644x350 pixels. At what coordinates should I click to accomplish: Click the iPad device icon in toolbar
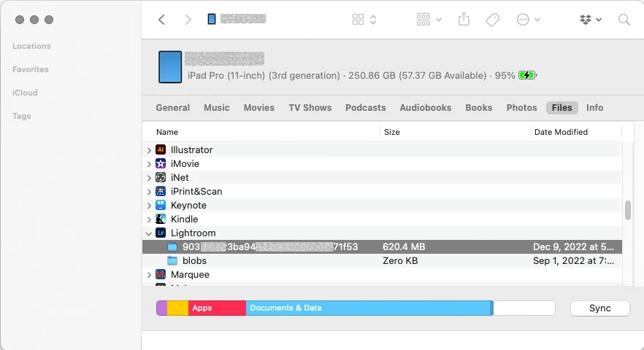click(x=212, y=19)
